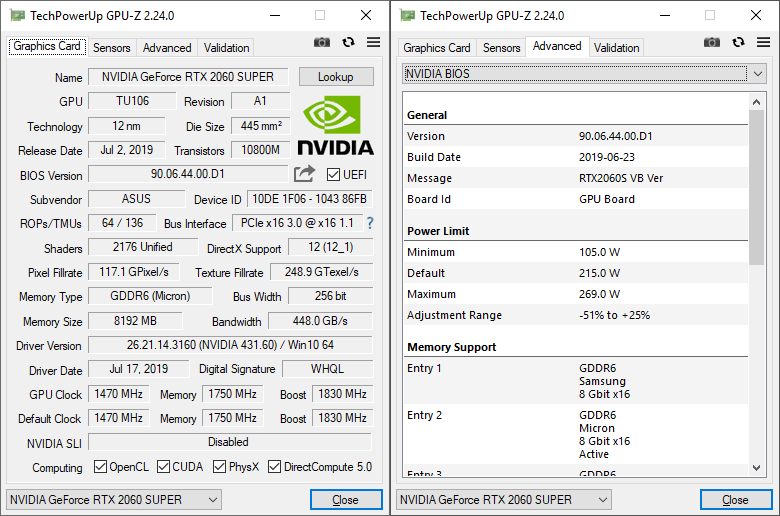Viewport: 780px width, 516px height.
Task: Click the Power Limit section header
Action: pyautogui.click(x=438, y=231)
